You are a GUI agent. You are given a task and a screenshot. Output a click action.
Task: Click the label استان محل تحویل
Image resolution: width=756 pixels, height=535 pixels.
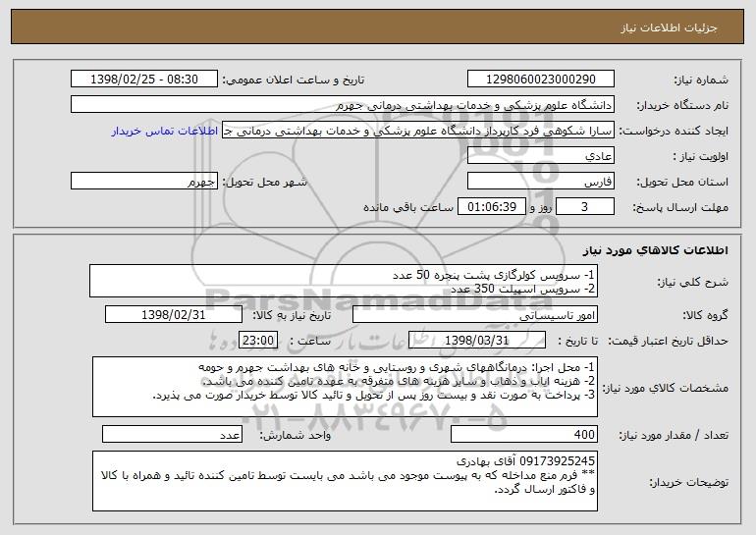point(682,182)
